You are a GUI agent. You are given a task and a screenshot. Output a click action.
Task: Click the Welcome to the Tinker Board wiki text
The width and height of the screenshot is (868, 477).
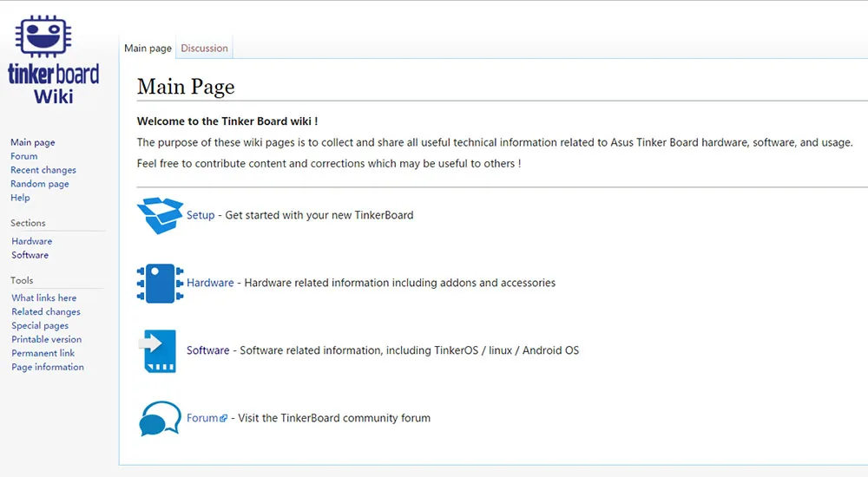click(227, 121)
